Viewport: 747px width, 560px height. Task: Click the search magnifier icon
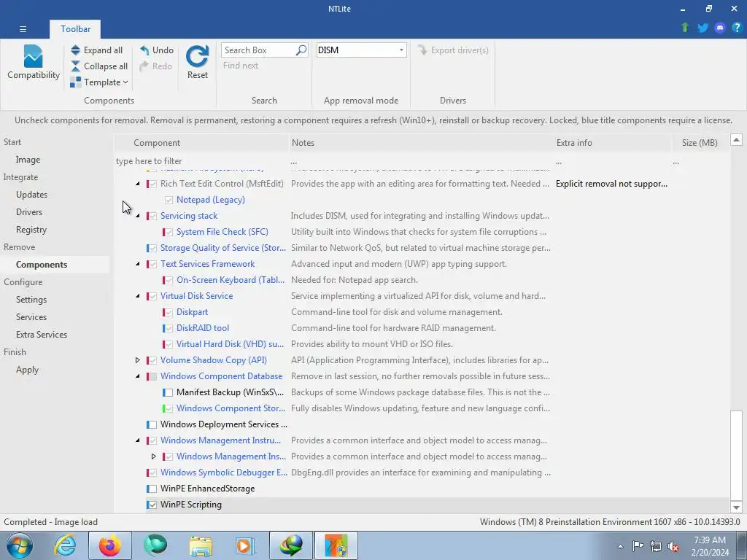coord(301,50)
